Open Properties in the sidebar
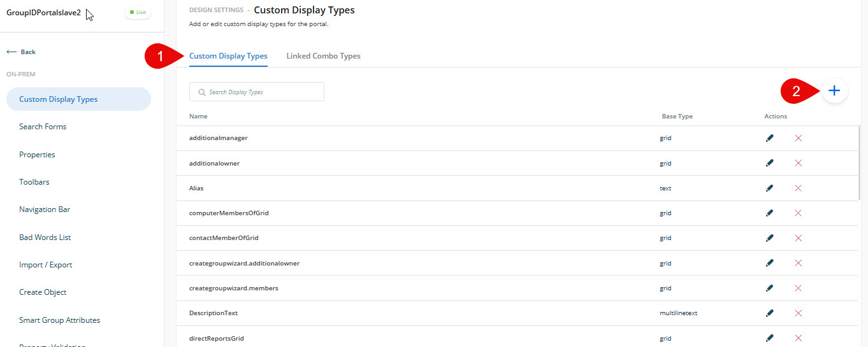Screen dimensions: 868x347 pos(37,155)
